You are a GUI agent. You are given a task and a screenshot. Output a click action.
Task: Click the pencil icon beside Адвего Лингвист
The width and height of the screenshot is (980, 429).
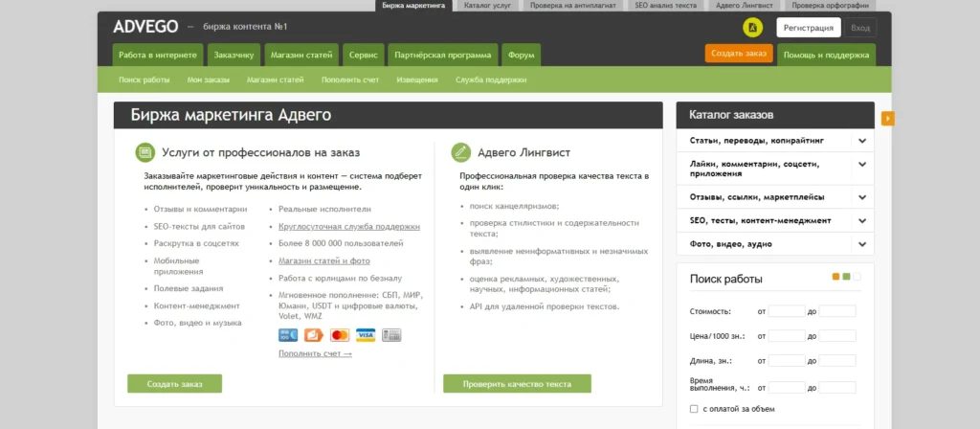460,152
